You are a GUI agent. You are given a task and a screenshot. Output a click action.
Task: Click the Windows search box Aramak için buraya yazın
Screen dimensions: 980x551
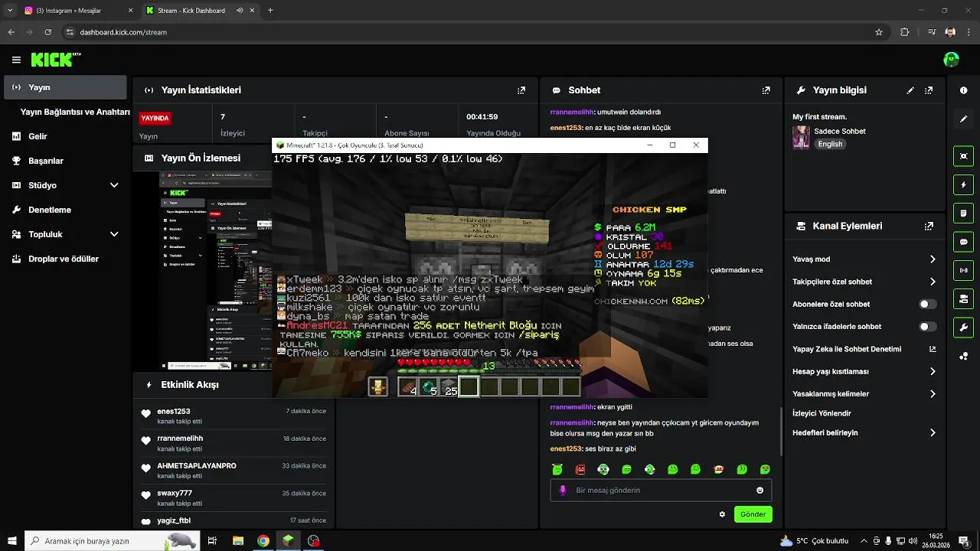click(112, 540)
